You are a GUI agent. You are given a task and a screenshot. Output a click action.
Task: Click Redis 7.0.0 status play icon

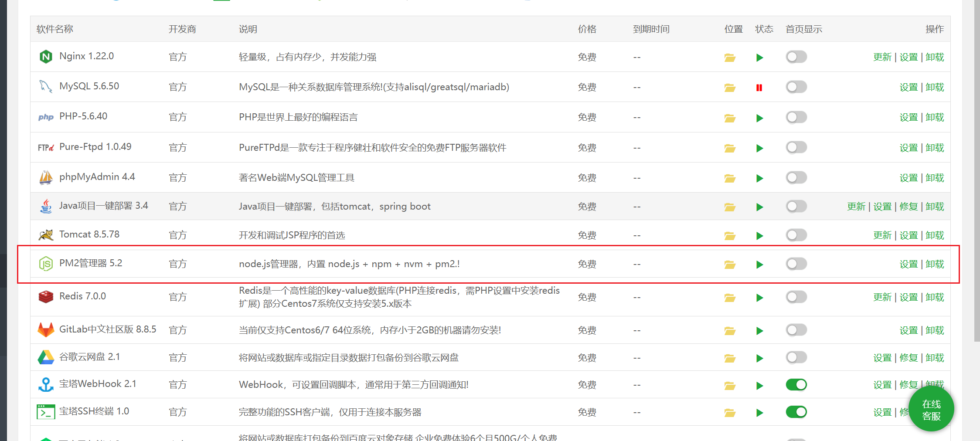click(759, 298)
